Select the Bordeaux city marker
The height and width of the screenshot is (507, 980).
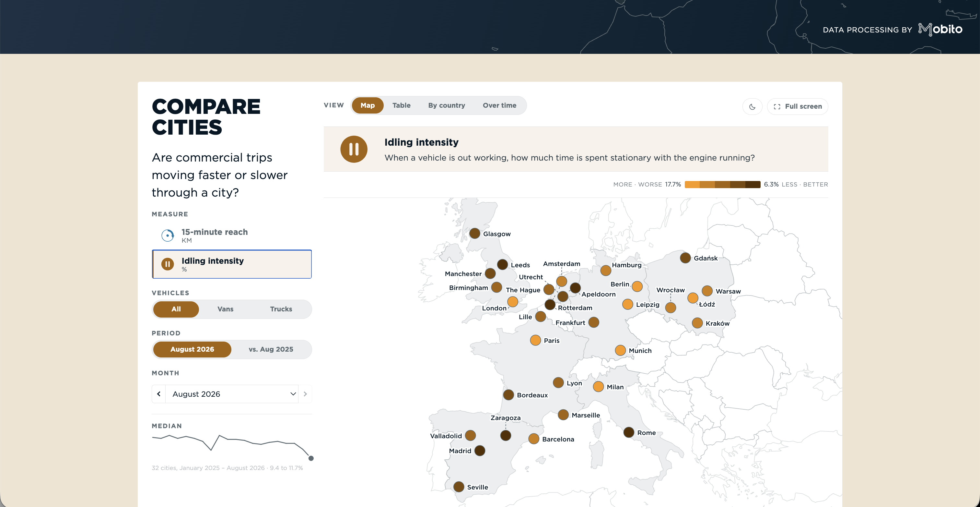[509, 395]
